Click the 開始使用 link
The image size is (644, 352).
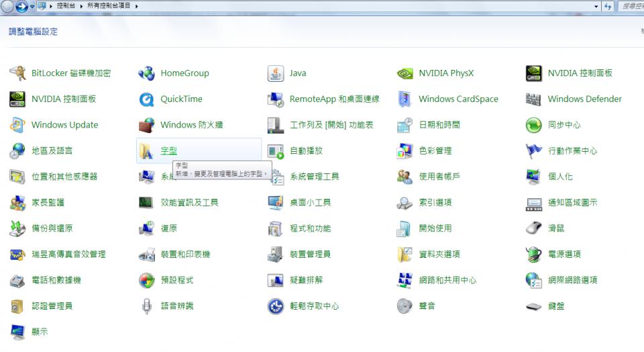coord(435,228)
